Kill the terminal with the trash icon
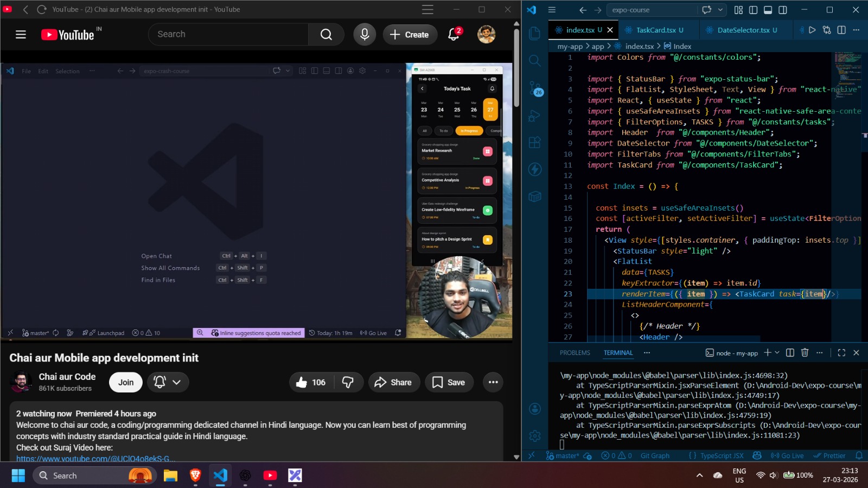This screenshot has width=868, height=488. (x=805, y=353)
